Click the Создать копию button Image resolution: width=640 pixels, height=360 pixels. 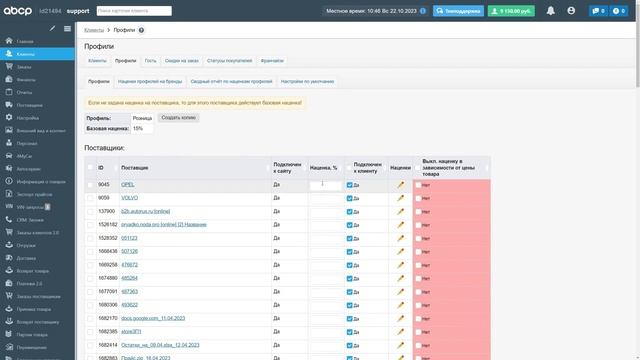(x=178, y=118)
